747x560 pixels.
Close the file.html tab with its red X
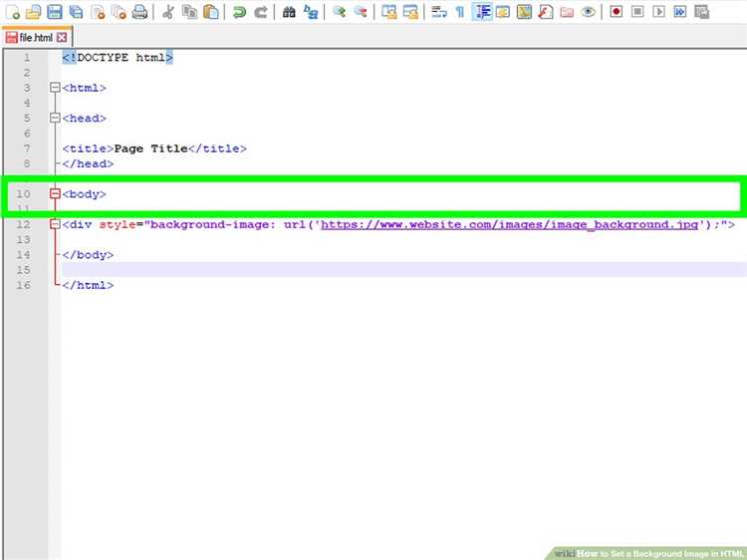tap(62, 37)
